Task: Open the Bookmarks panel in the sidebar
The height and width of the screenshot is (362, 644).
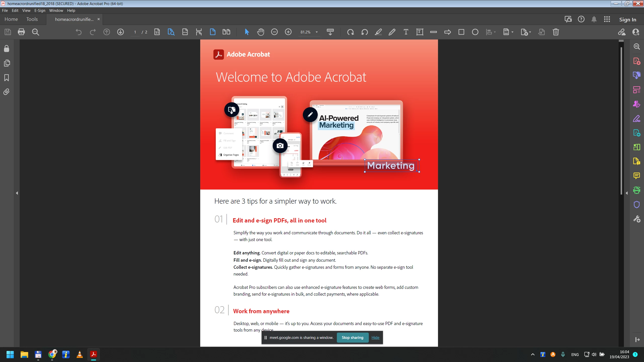Action: click(x=7, y=78)
